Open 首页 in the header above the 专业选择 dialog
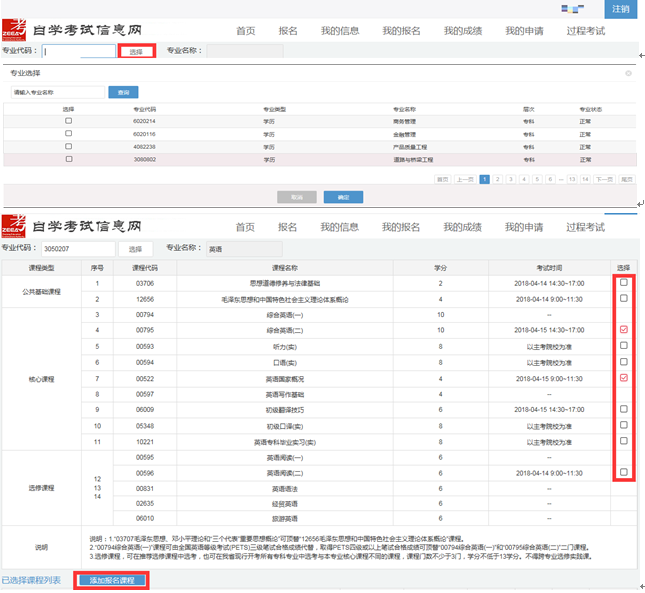The height and width of the screenshot is (593, 645). [x=246, y=31]
